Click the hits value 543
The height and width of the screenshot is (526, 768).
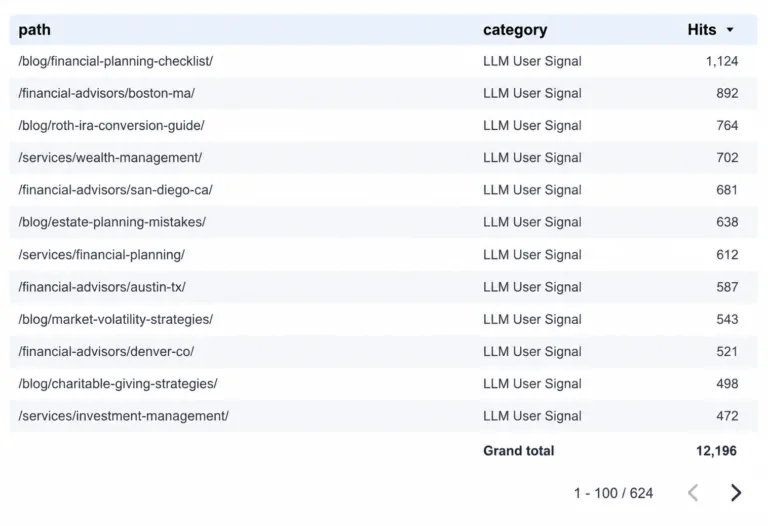tap(727, 319)
